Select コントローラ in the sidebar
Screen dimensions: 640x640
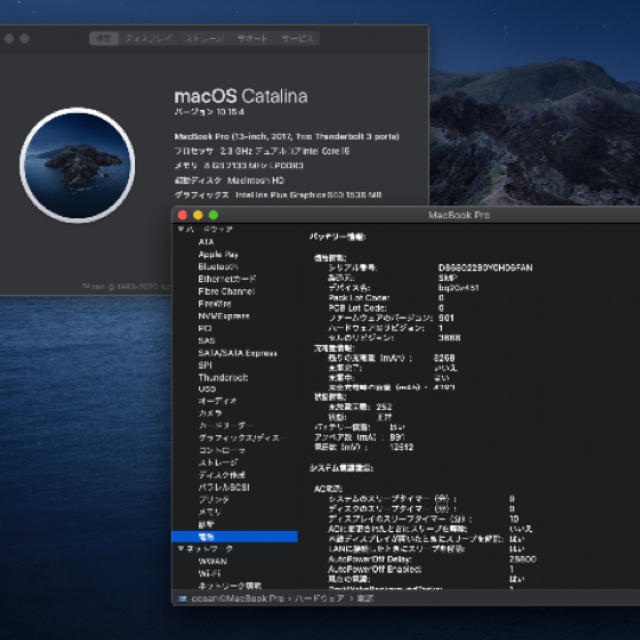click(x=222, y=450)
